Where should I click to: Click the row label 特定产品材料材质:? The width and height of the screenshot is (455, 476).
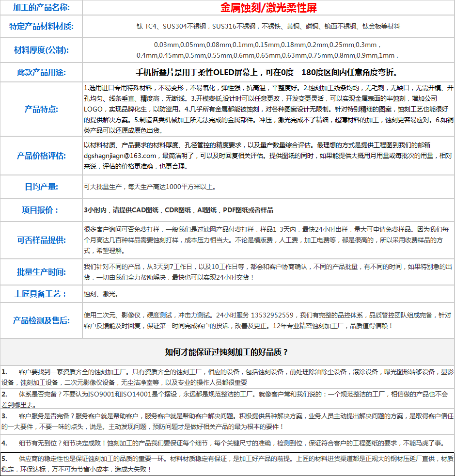[x=41, y=26]
